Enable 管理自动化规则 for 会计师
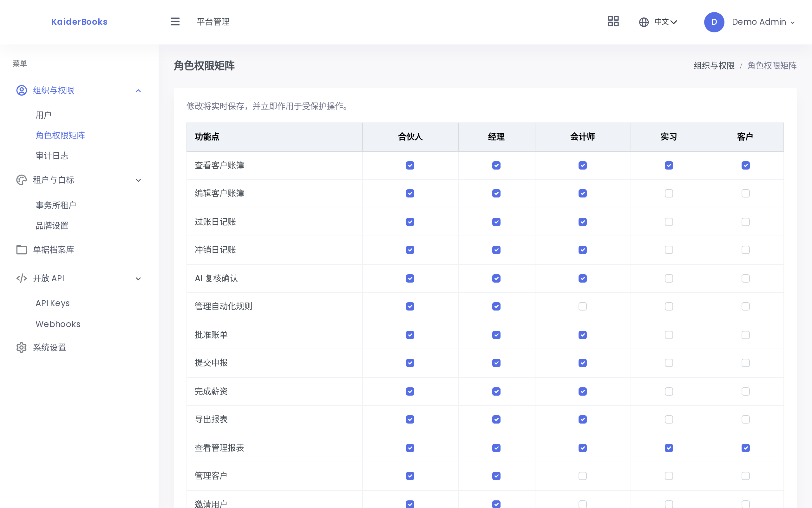This screenshot has width=812, height=508. (x=582, y=306)
